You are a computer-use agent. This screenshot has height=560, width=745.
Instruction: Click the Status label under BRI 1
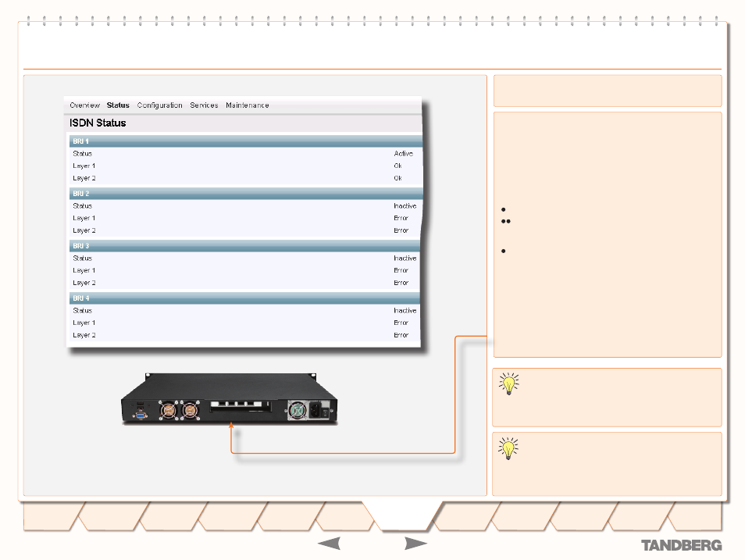coord(82,154)
